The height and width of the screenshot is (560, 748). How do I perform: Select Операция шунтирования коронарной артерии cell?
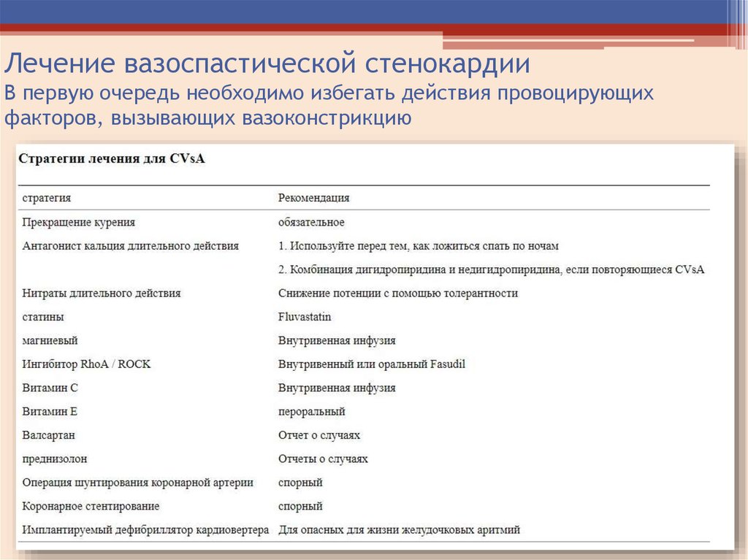(138, 483)
